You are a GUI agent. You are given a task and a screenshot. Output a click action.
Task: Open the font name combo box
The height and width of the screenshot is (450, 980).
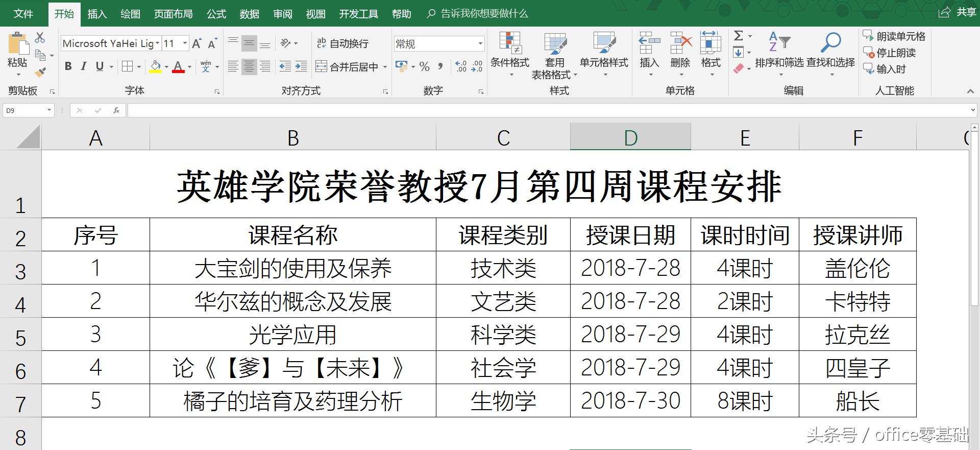(111, 43)
